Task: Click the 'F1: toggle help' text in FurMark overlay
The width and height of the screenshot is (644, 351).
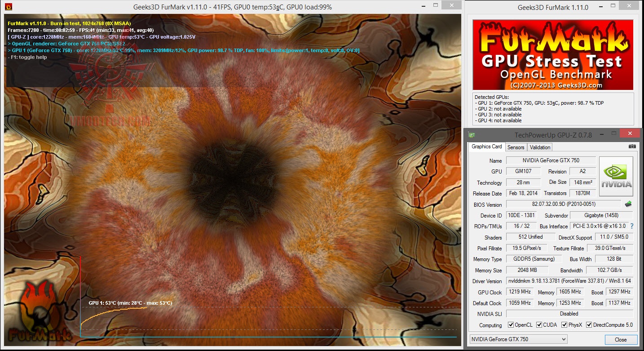Action: (27, 57)
